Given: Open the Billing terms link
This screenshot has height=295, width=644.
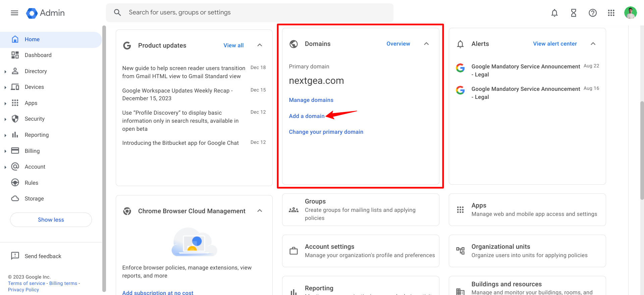Looking at the screenshot, I should tap(63, 283).
